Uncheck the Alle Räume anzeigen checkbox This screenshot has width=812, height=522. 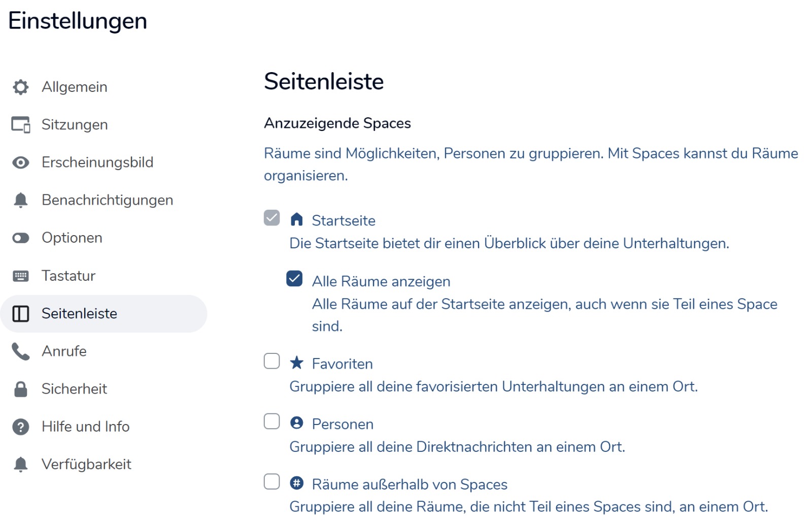[x=294, y=279]
